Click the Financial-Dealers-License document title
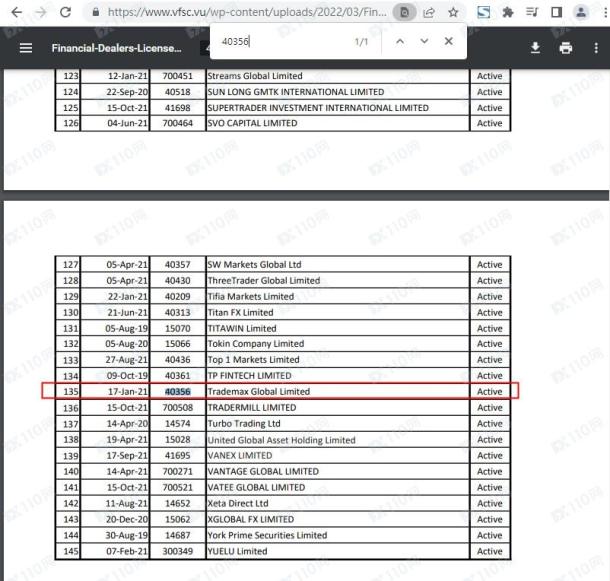The height and width of the screenshot is (581, 610). (116, 48)
